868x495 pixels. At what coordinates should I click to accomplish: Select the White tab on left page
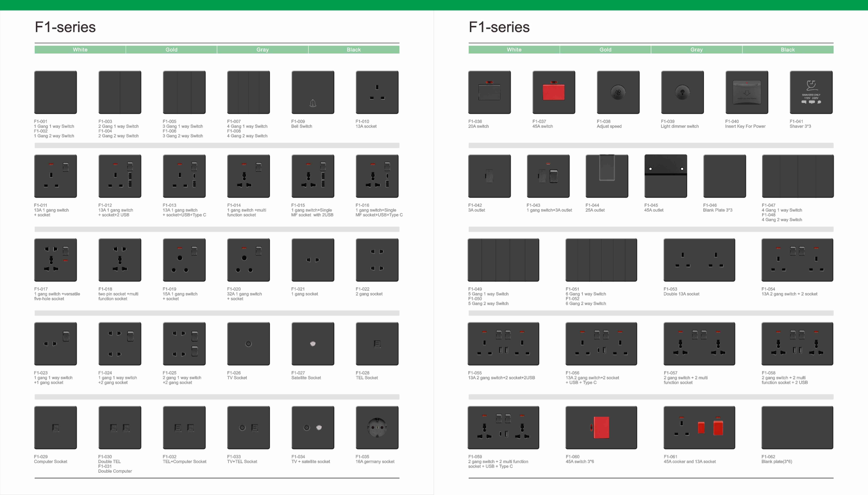pos(80,50)
